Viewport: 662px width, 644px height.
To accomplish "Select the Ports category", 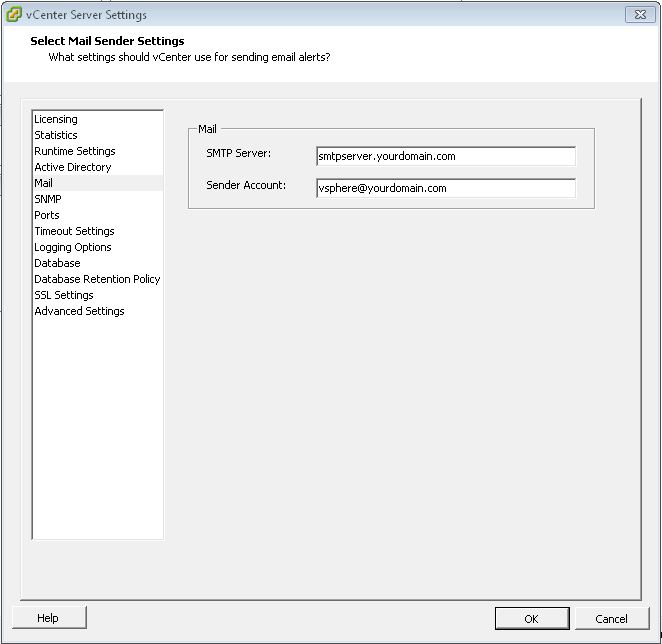I will [x=47, y=215].
